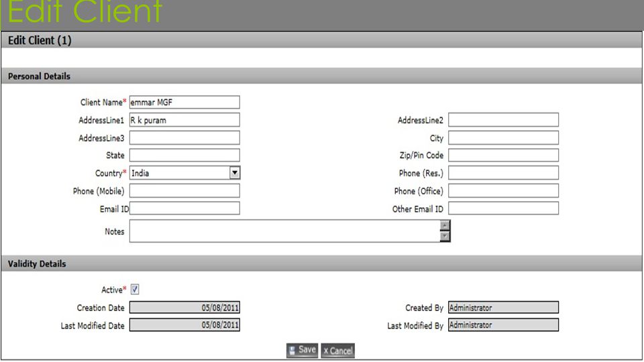The height and width of the screenshot is (362, 644).
Task: Click the Last Modified By Administrator field
Action: [x=503, y=325]
